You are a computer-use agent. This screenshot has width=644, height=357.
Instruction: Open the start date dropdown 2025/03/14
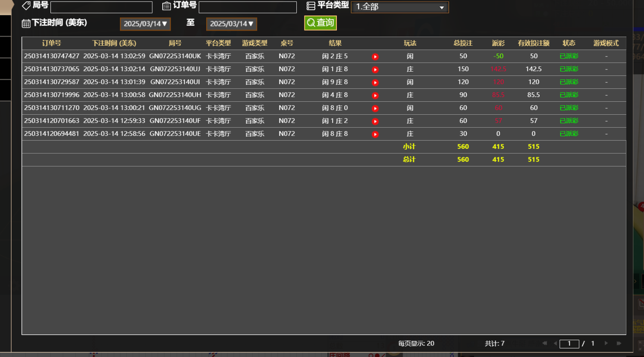click(x=145, y=24)
